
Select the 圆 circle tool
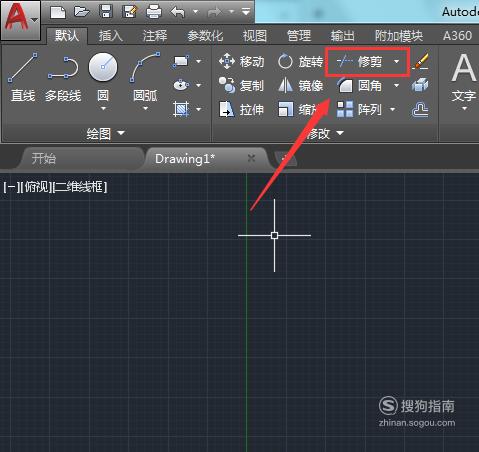click(x=103, y=77)
